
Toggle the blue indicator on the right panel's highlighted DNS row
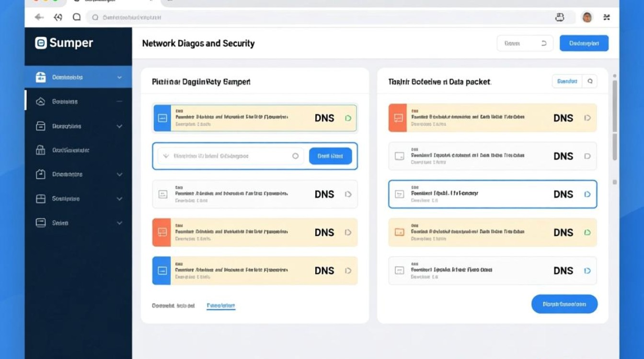coord(587,194)
